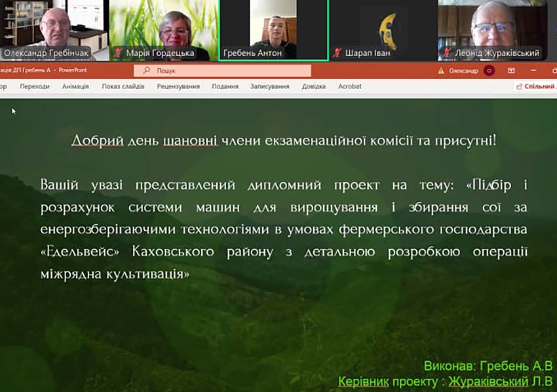Click the Олександр account avatar circle

[490, 71]
